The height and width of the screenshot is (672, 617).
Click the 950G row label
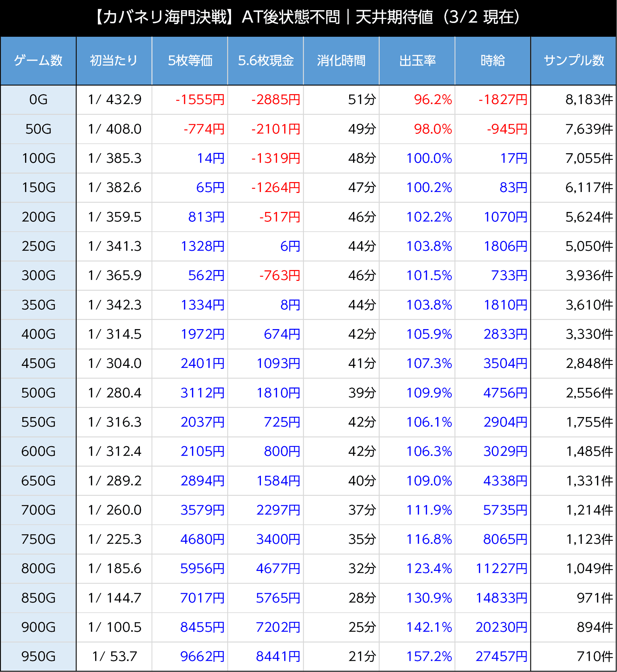click(38, 656)
